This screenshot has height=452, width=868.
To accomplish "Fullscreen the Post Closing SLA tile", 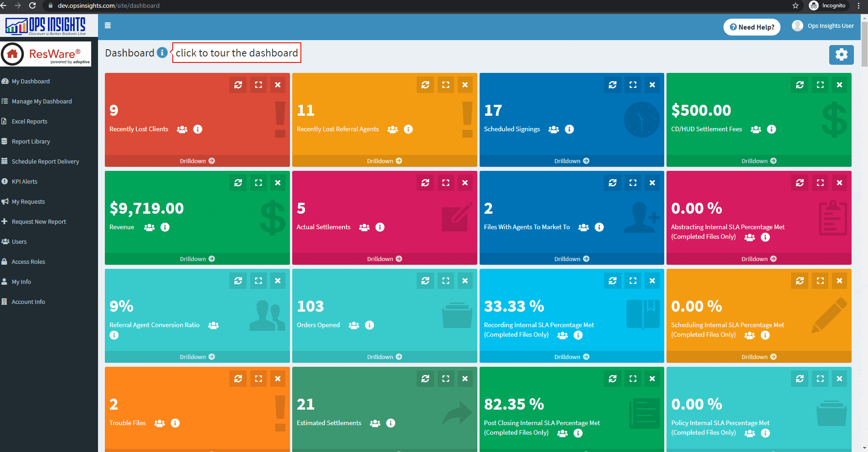I will pyautogui.click(x=632, y=378).
